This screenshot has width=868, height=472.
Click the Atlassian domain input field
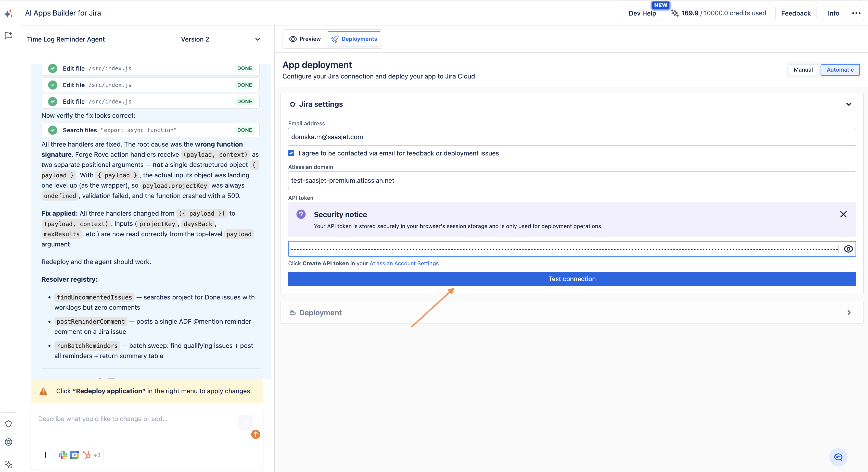pyautogui.click(x=572, y=180)
